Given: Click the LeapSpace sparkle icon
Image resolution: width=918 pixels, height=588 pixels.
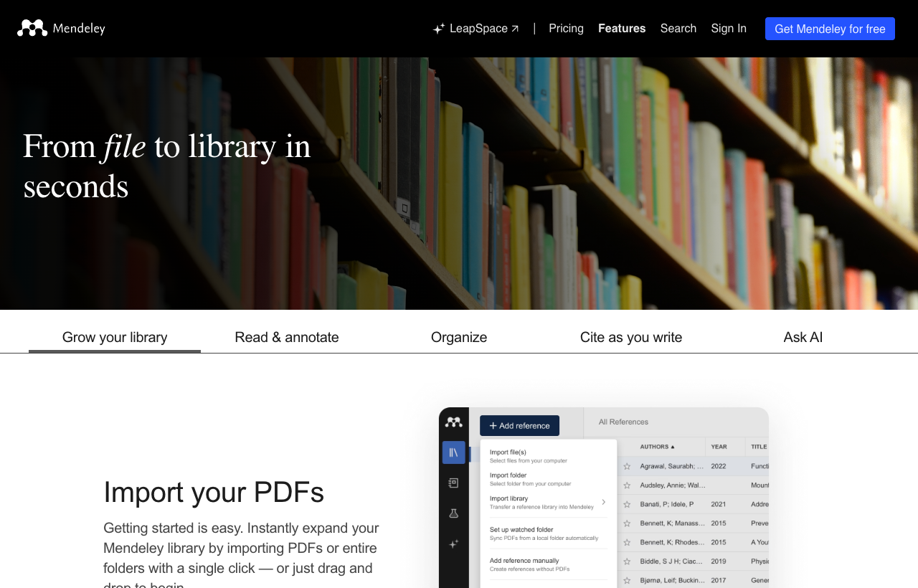Looking at the screenshot, I should click(x=439, y=29).
